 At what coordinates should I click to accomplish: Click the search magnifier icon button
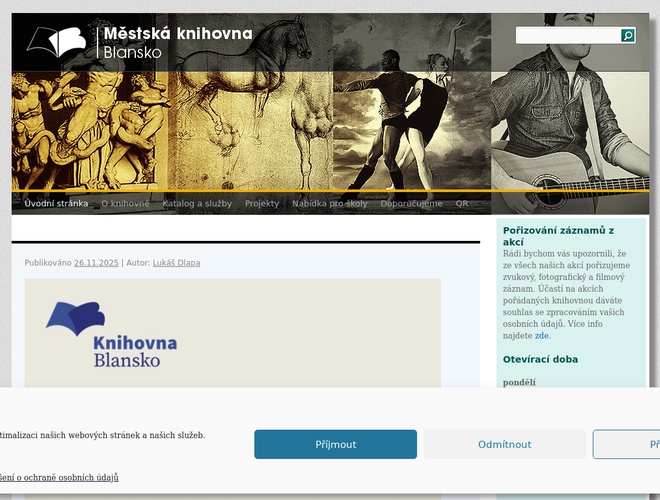[x=628, y=35]
